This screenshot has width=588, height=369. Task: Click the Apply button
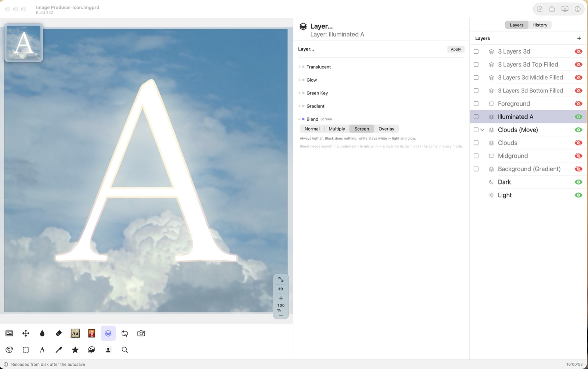[x=456, y=49]
